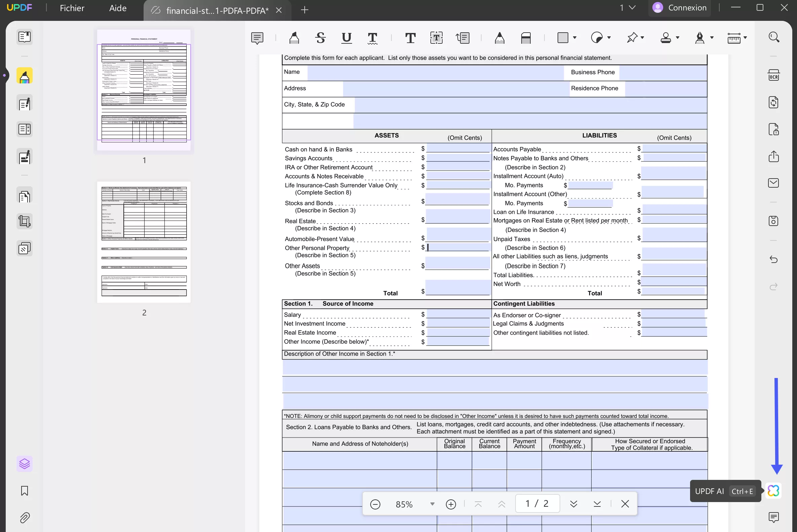Click the Connexion login button
Viewport: 797px width, 532px height.
[680, 8]
